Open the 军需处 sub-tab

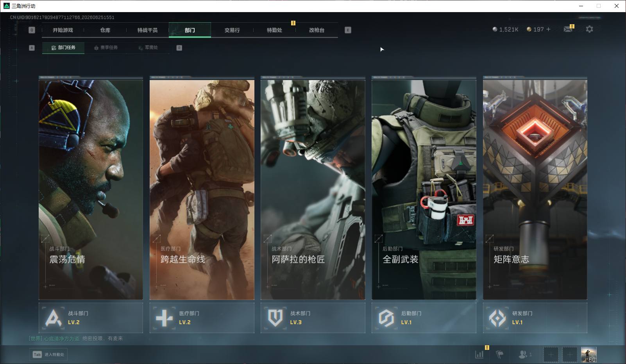coord(148,48)
